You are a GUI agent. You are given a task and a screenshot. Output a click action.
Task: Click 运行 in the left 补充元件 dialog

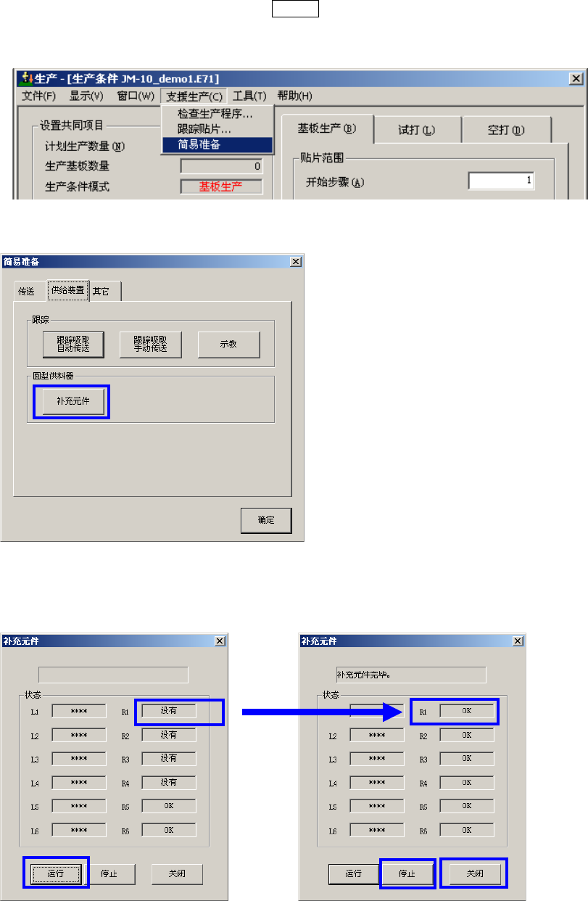coord(56,873)
